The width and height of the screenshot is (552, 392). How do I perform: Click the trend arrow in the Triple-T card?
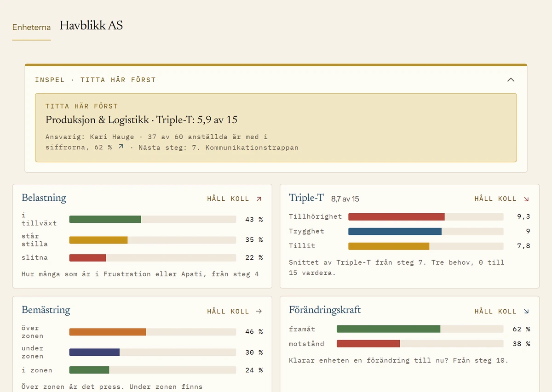tap(526, 199)
